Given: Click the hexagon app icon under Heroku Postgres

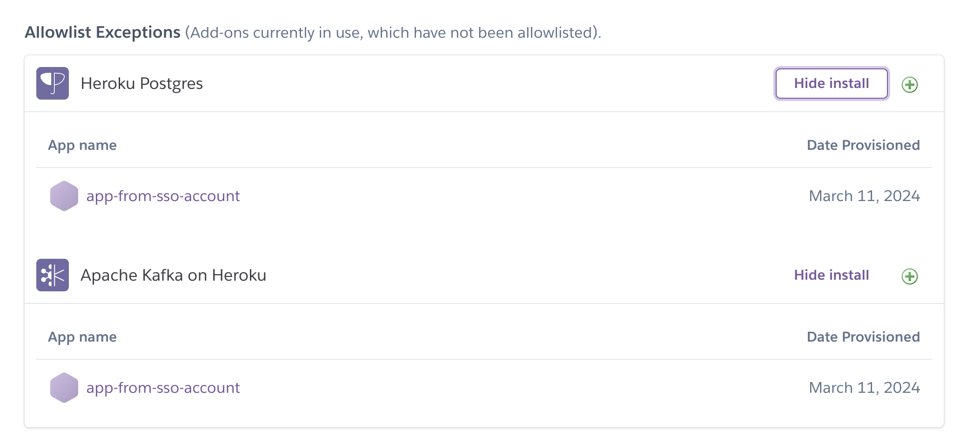Looking at the screenshot, I should coord(64,196).
